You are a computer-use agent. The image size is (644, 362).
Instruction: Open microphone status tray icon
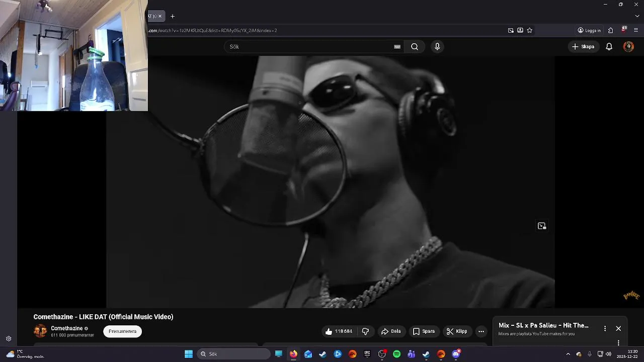pyautogui.click(x=590, y=354)
